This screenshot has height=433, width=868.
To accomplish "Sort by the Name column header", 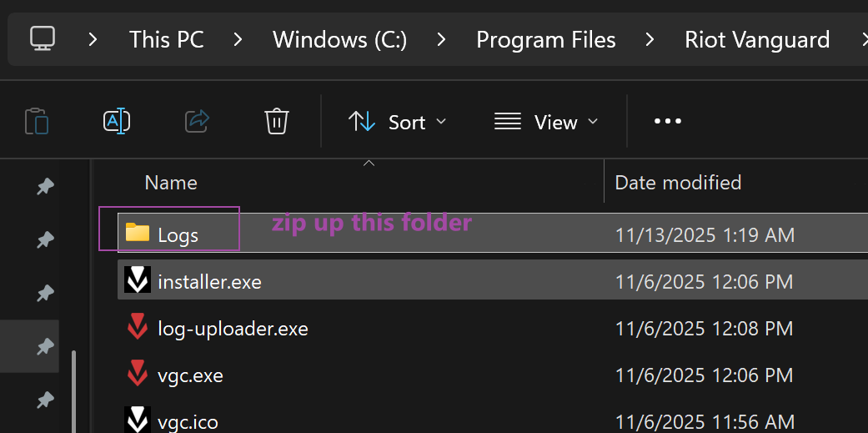I will [x=171, y=182].
